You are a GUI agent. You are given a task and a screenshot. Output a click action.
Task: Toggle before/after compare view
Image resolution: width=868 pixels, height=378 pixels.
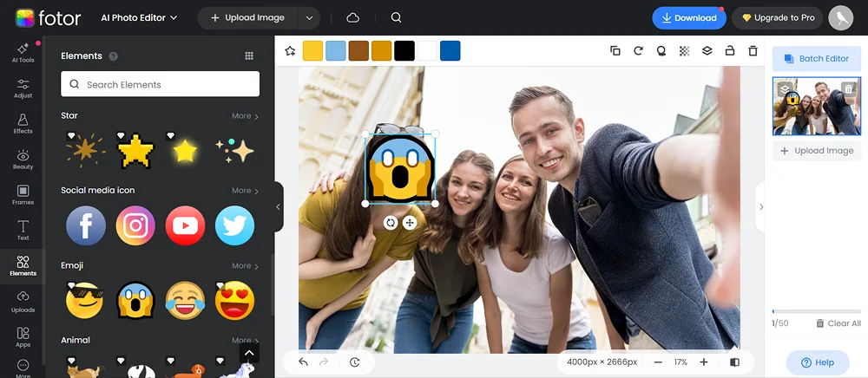[x=735, y=362]
